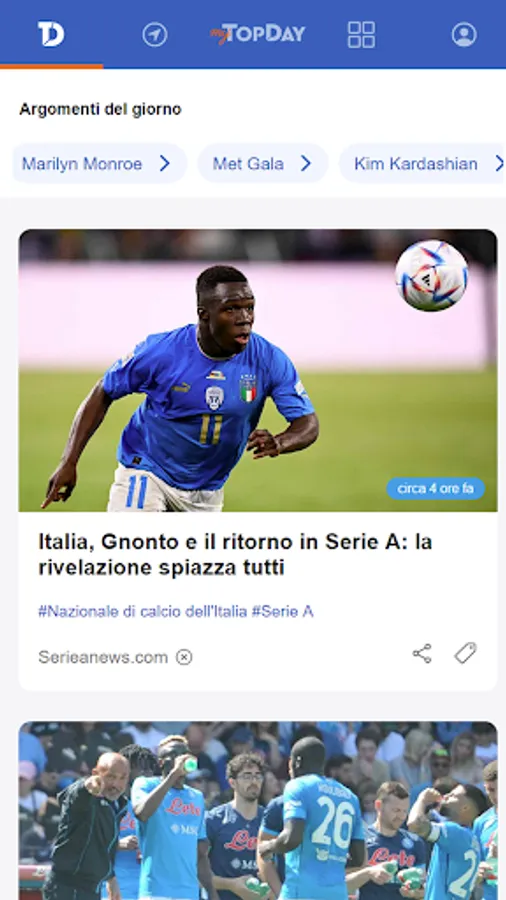Open hashtag Nazionale di calcio dell'Italia
The image size is (506, 900).
point(143,612)
